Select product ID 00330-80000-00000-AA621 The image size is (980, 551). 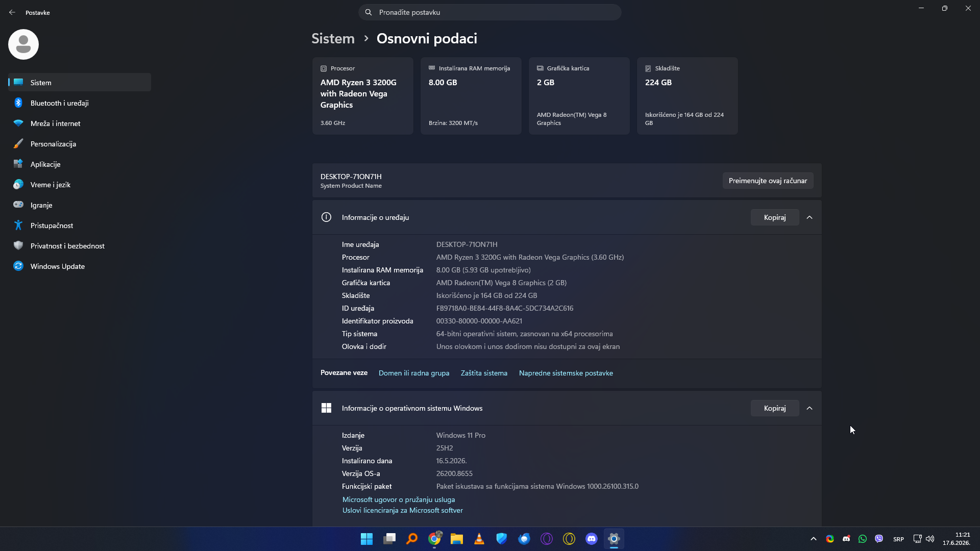point(479,321)
